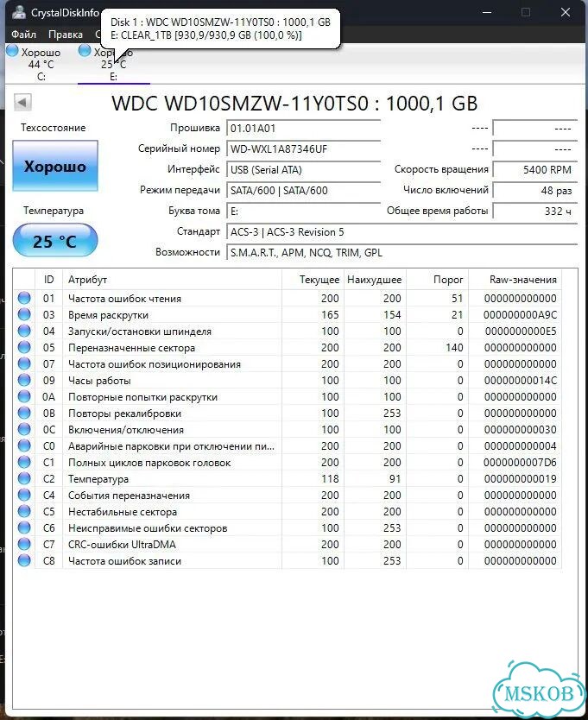588x720 pixels.
Task: Click status orb for attribute 03 spin-up time
Action: (24, 314)
